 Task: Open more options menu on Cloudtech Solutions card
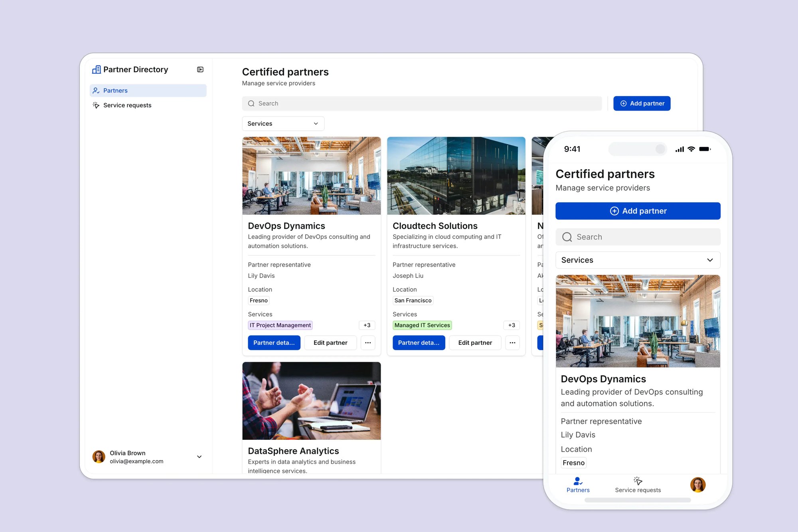(512, 343)
